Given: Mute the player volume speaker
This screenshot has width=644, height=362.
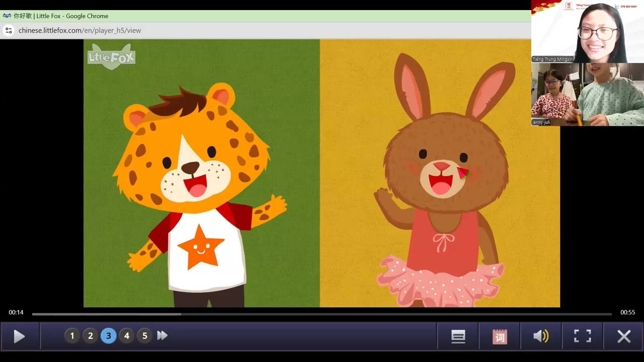Looking at the screenshot, I should (x=541, y=336).
